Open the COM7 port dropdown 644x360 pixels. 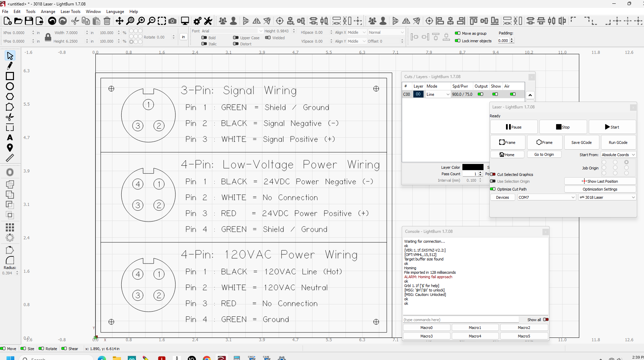[547, 197]
